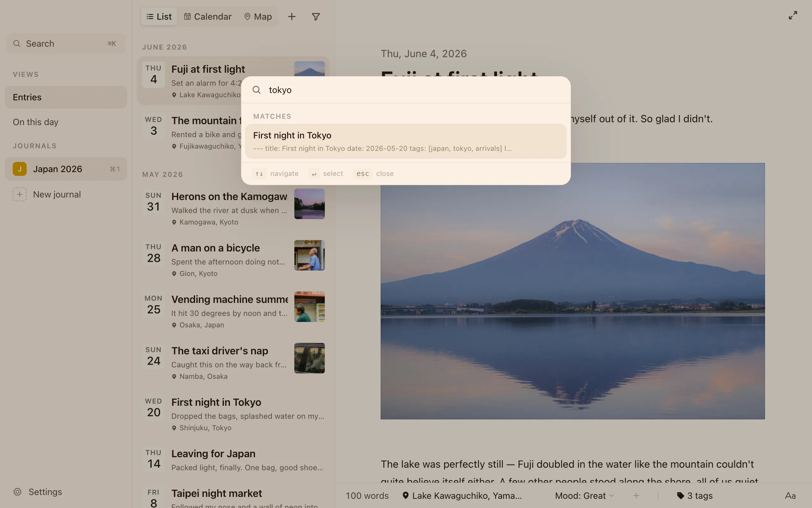The height and width of the screenshot is (508, 812).
Task: Click the select enter key hint
Action: [x=326, y=174]
